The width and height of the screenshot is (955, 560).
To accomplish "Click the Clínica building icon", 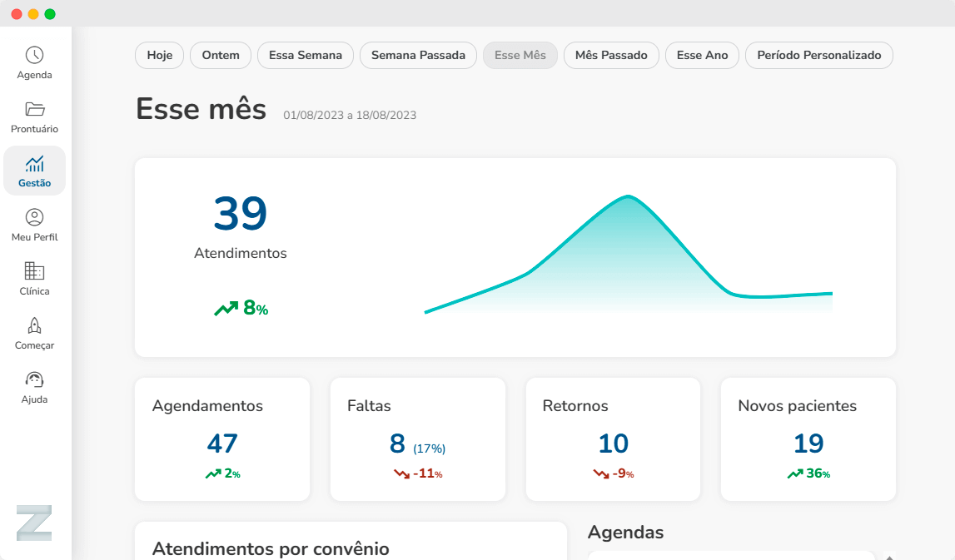I will (x=34, y=272).
